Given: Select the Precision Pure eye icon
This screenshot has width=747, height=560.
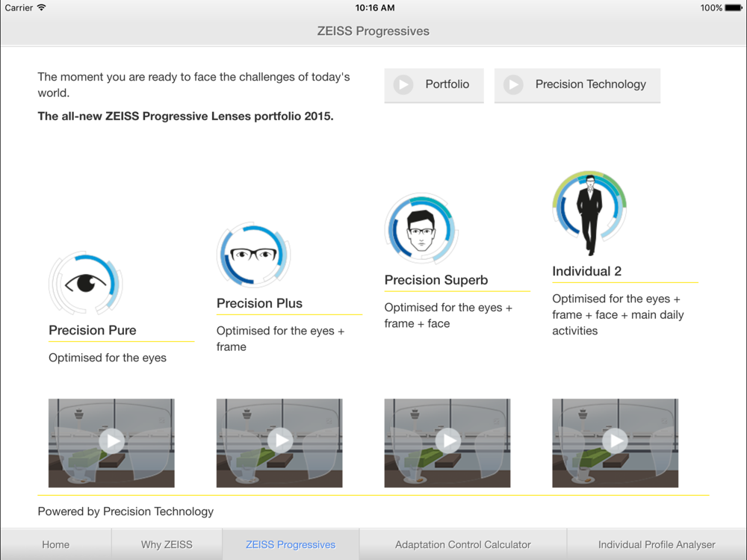Looking at the screenshot, I should (86, 283).
